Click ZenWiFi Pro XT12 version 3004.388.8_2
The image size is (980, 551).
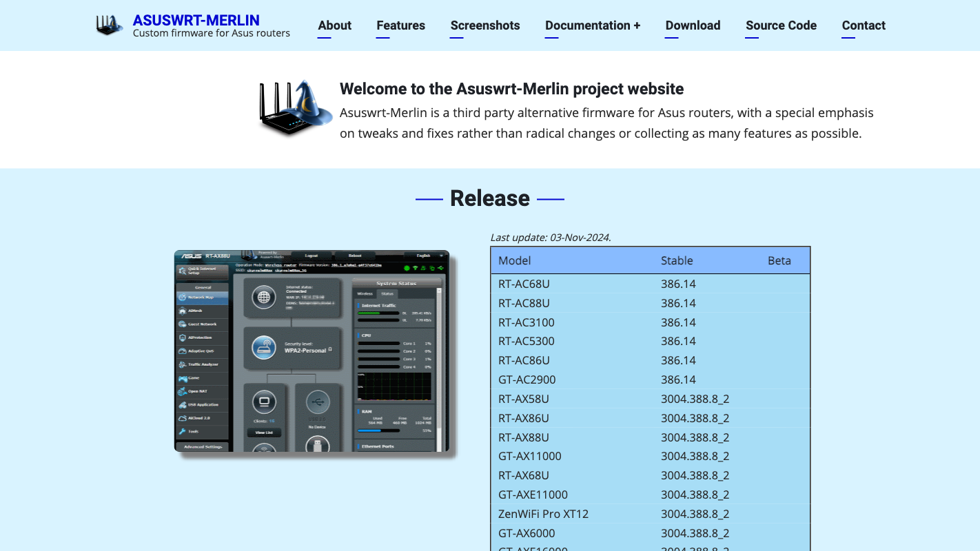point(695,514)
